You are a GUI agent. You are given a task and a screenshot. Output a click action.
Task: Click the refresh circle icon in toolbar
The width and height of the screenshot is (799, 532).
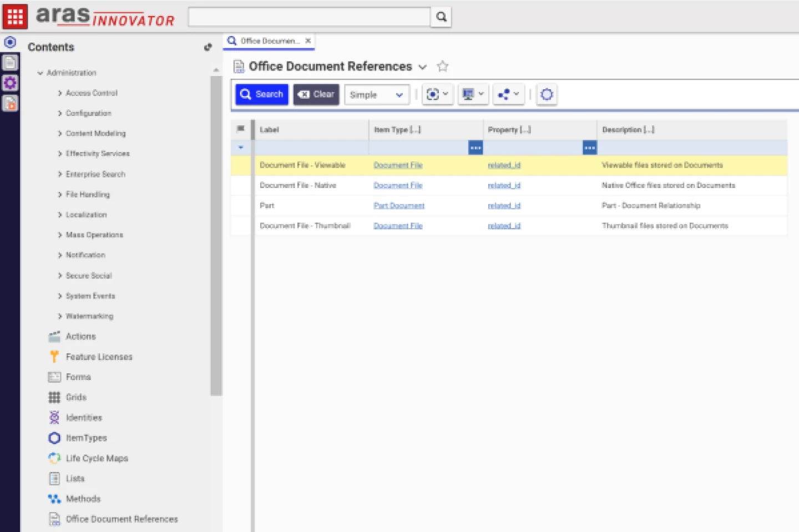547,94
